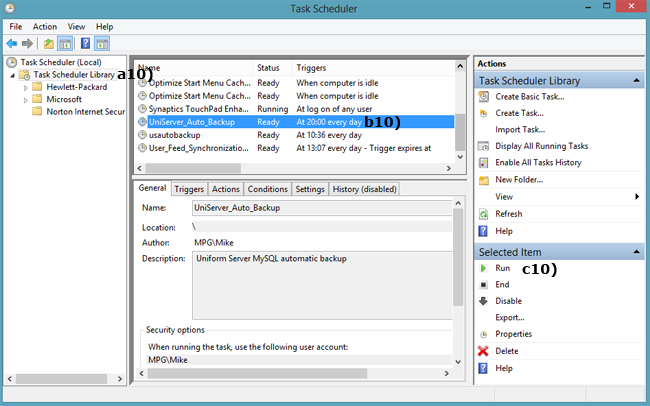Disable the selected task

point(508,301)
